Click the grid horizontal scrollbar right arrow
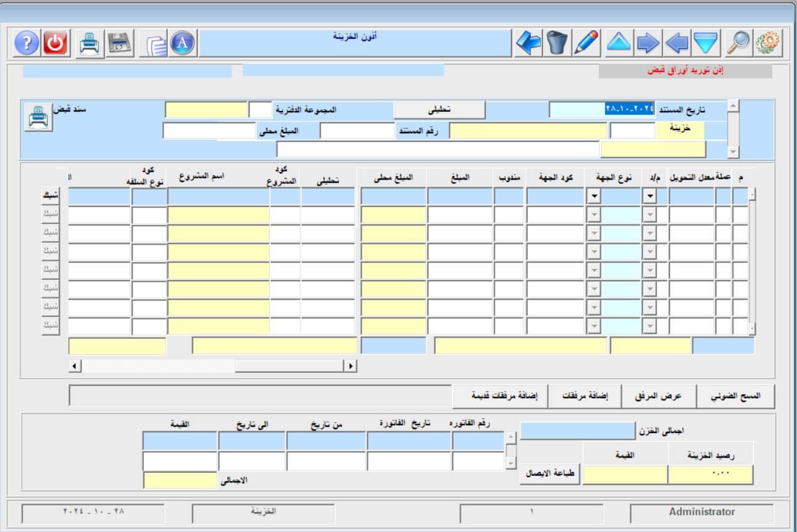Image resolution: width=797 pixels, height=532 pixels. click(352, 366)
